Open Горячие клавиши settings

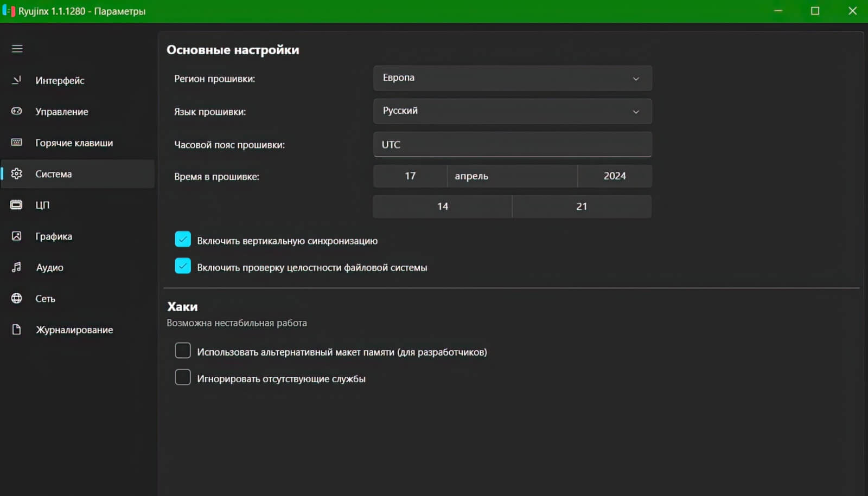point(78,143)
